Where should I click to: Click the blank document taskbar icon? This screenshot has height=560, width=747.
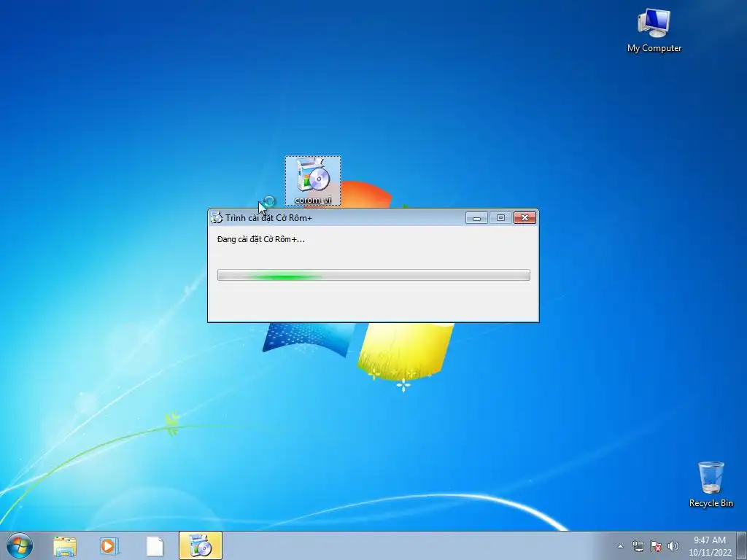click(x=155, y=546)
